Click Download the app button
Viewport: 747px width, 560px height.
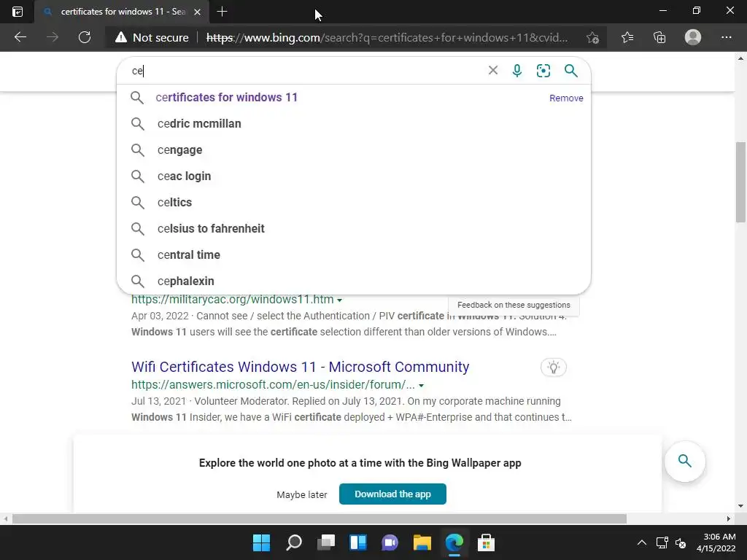[x=392, y=494]
